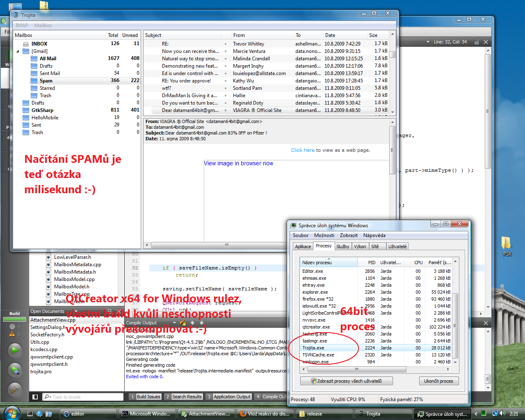The width and height of the screenshot is (525, 420).
Task: Click the split icon in Open Documents header
Action: click(x=110, y=311)
